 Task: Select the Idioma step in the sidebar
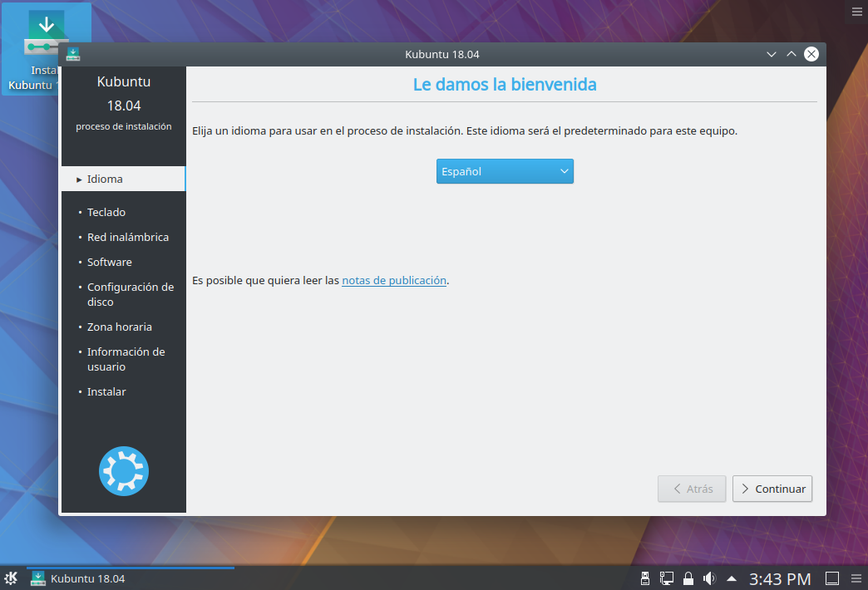pos(123,179)
